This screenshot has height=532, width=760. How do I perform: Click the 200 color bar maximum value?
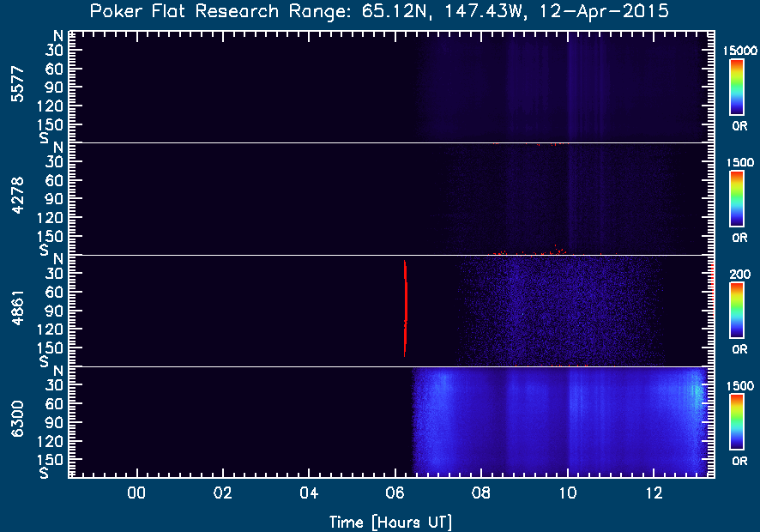(x=739, y=275)
